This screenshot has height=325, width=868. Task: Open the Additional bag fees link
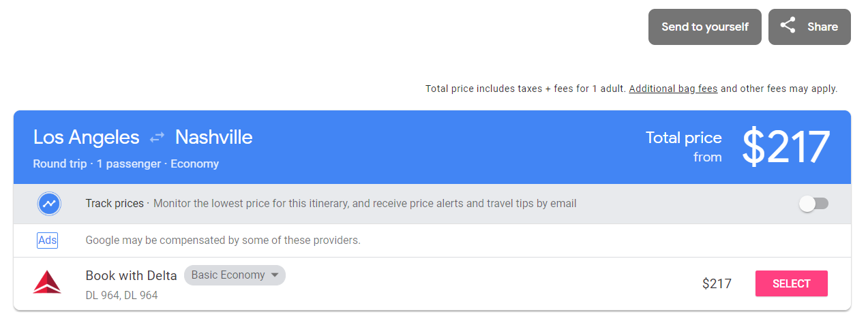point(673,89)
